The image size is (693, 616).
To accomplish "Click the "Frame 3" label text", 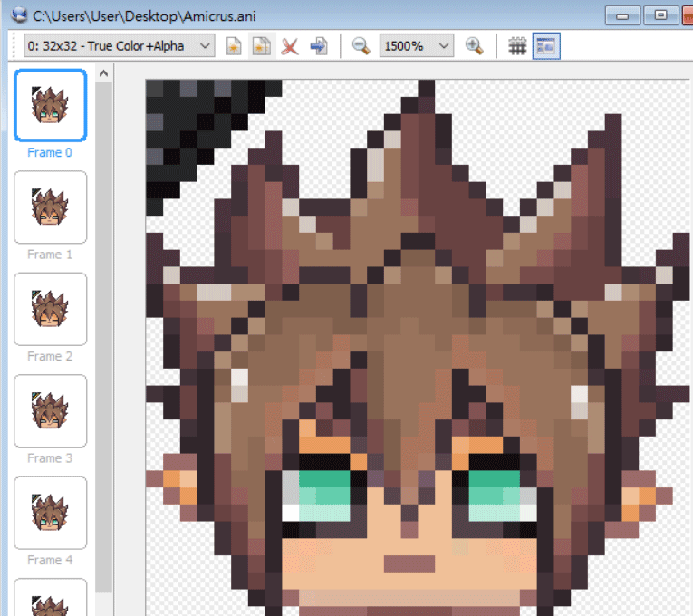I will (50, 458).
